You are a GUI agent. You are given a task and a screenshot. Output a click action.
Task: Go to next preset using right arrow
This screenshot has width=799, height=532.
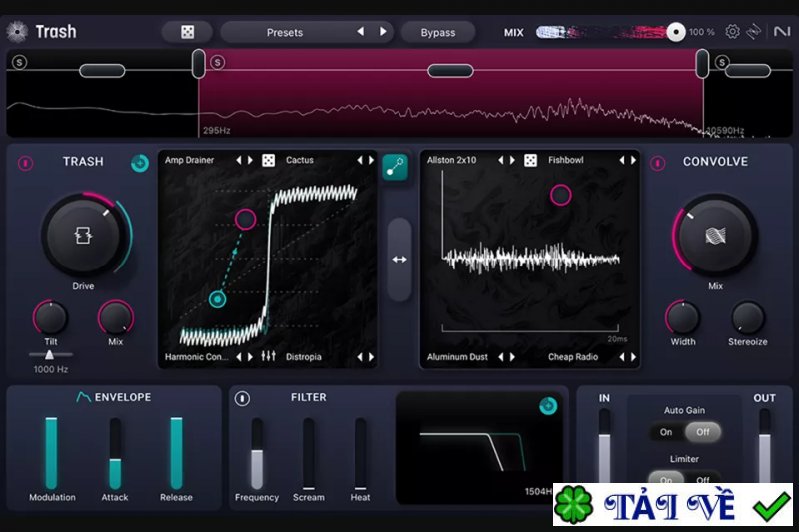(382, 32)
